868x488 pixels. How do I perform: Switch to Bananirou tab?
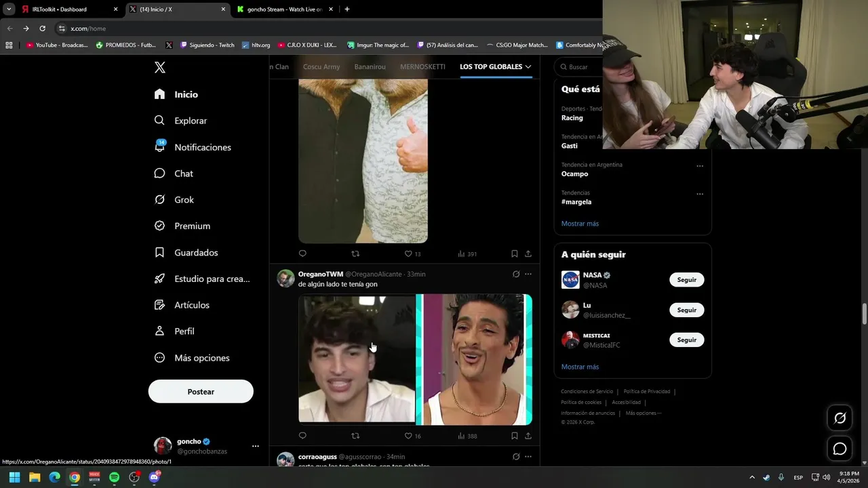point(370,66)
